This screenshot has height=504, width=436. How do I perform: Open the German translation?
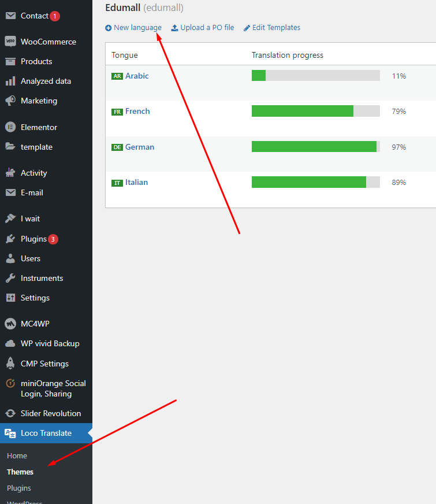click(x=140, y=147)
